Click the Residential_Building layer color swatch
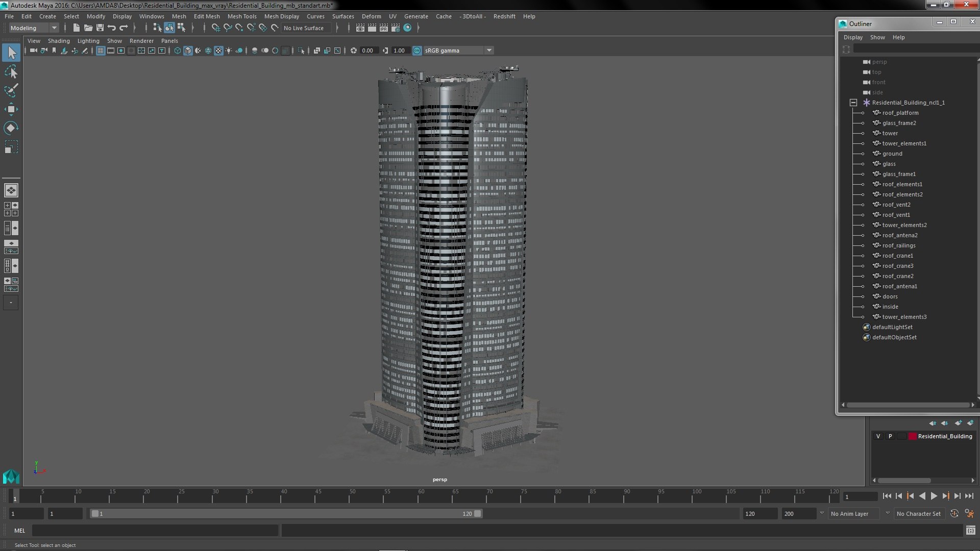This screenshot has height=551, width=980. click(912, 436)
